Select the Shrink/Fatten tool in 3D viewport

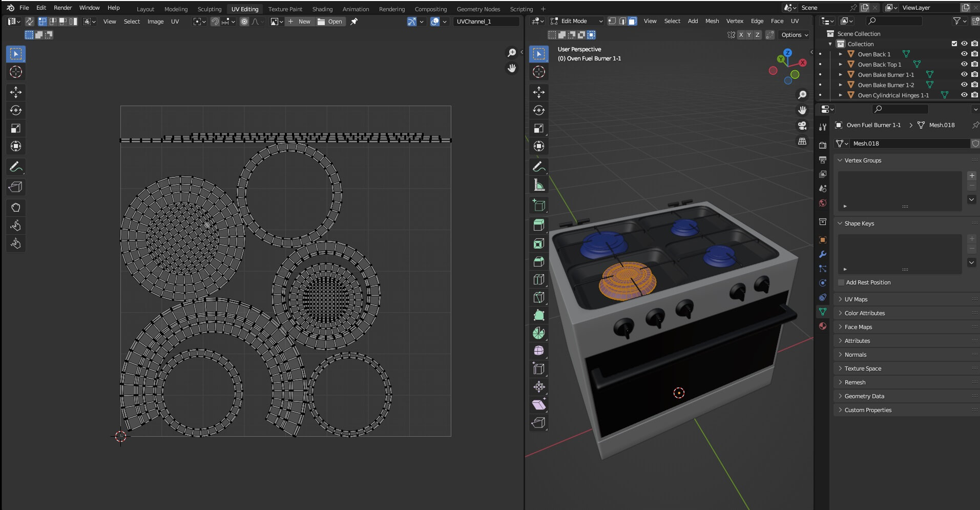pos(539,386)
